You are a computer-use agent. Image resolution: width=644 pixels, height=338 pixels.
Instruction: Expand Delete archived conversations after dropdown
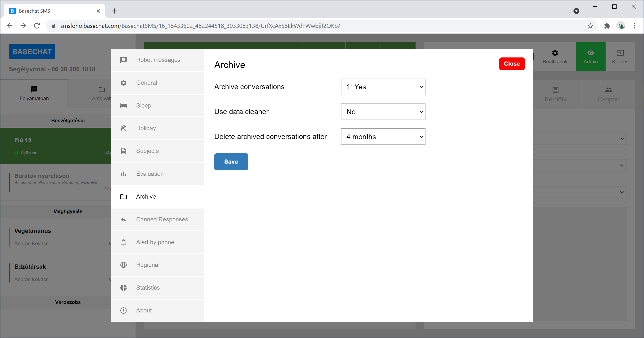[x=383, y=137]
